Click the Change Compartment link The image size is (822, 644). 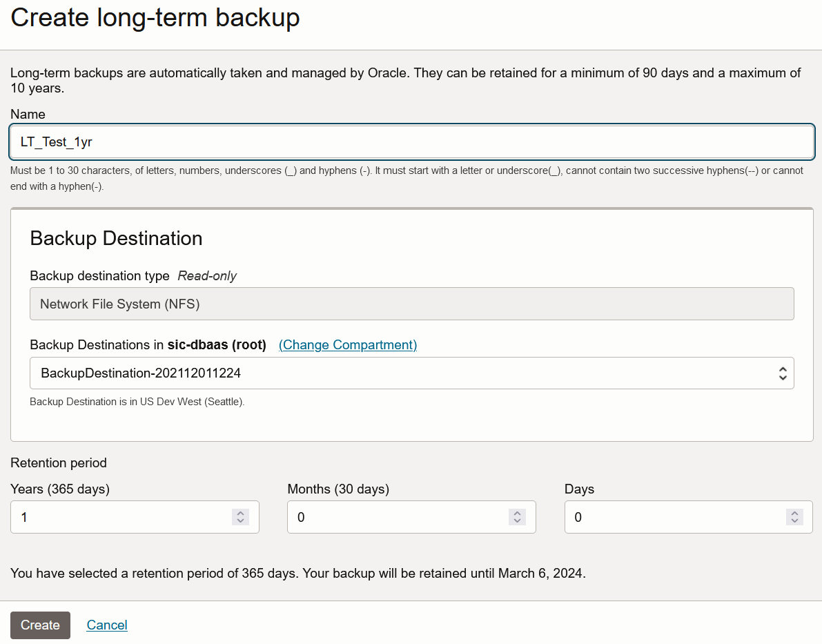click(x=348, y=345)
